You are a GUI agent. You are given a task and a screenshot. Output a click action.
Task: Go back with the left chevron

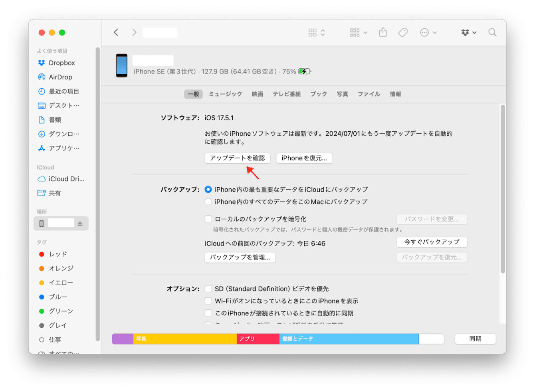(x=116, y=32)
